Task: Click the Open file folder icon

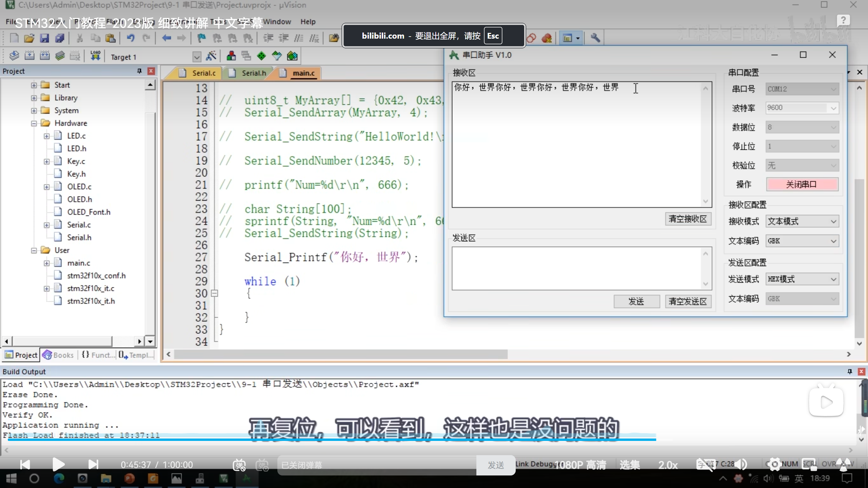Action: click(x=29, y=38)
